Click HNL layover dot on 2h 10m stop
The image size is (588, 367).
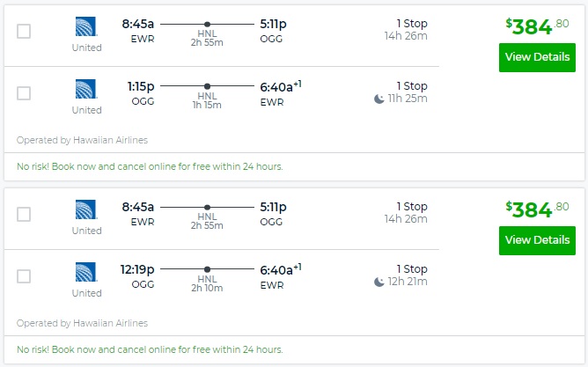tap(207, 269)
